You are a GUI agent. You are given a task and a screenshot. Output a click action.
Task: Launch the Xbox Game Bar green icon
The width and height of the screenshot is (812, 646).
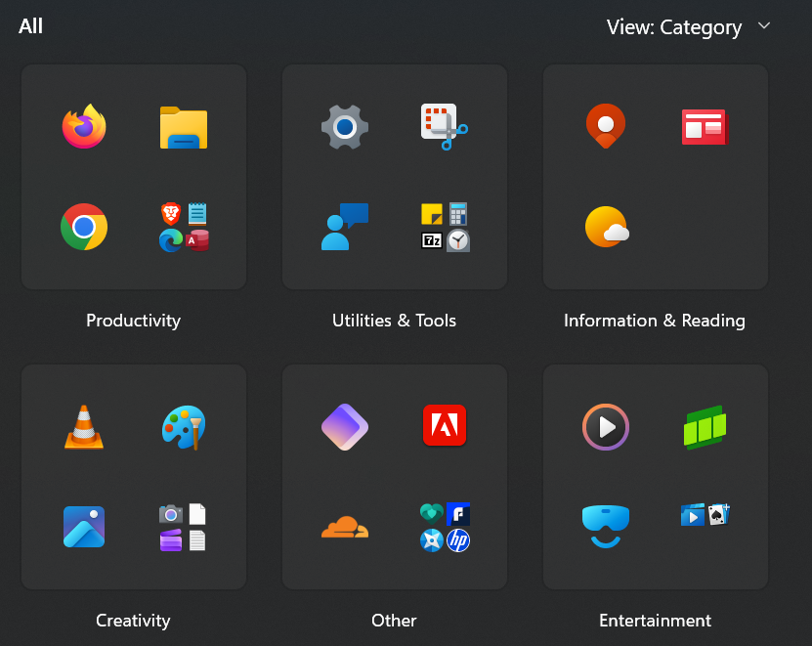pyautogui.click(x=705, y=427)
